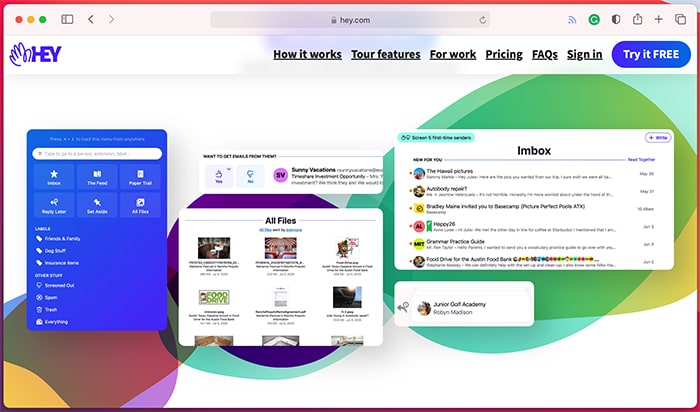Open the Trash item
The height and width of the screenshot is (412, 700).
pyautogui.click(x=46, y=309)
